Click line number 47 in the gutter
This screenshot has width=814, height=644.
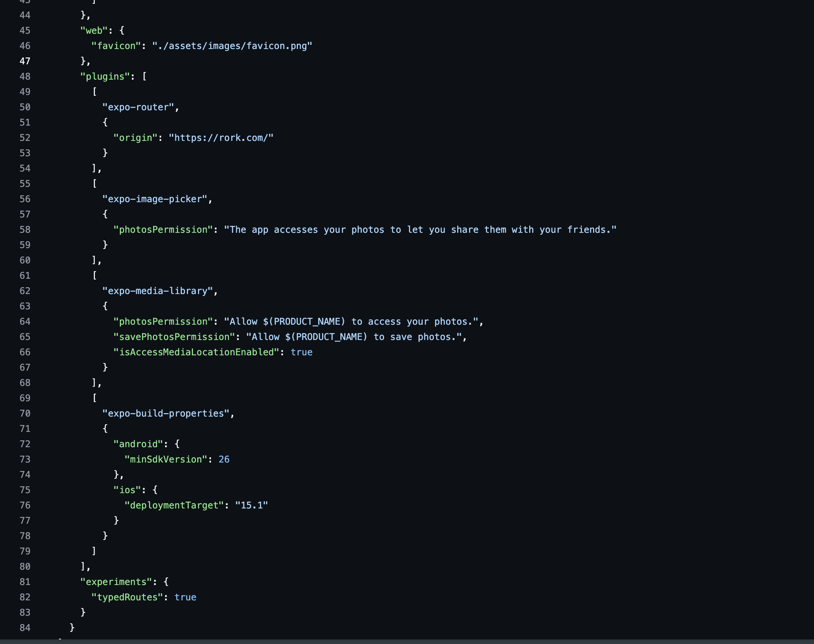[25, 61]
